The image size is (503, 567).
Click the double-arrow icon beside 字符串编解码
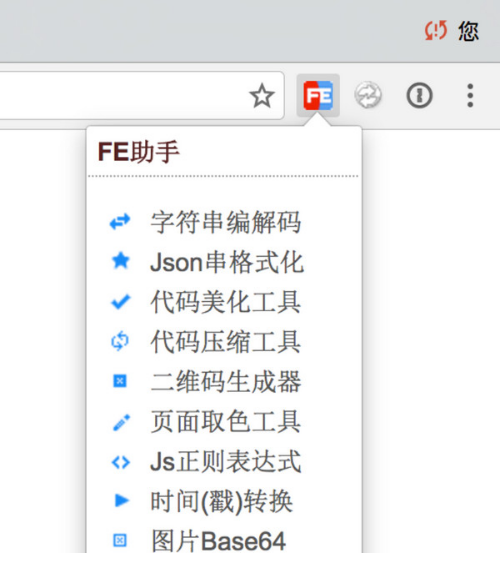[120, 222]
